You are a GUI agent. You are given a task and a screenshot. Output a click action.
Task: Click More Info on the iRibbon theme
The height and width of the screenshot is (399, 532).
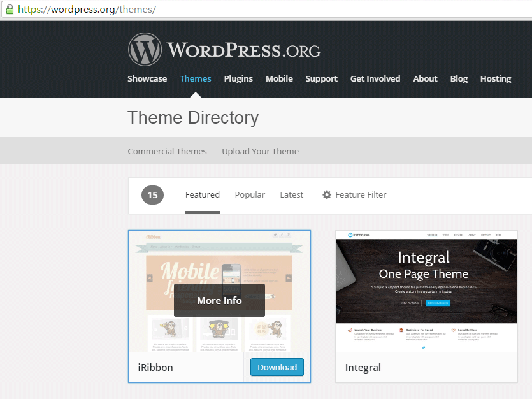point(220,300)
